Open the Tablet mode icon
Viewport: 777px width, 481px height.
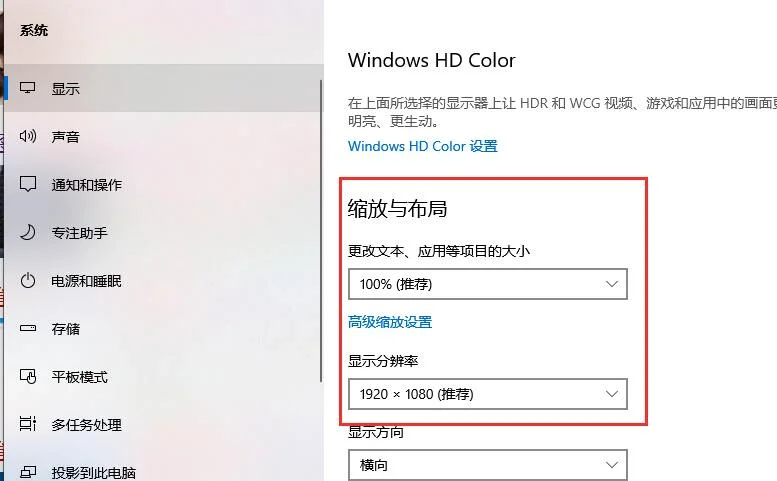(x=28, y=376)
